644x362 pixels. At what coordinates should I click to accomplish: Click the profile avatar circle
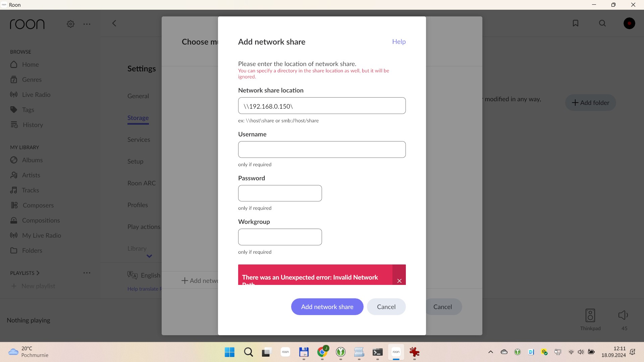pyautogui.click(x=629, y=23)
